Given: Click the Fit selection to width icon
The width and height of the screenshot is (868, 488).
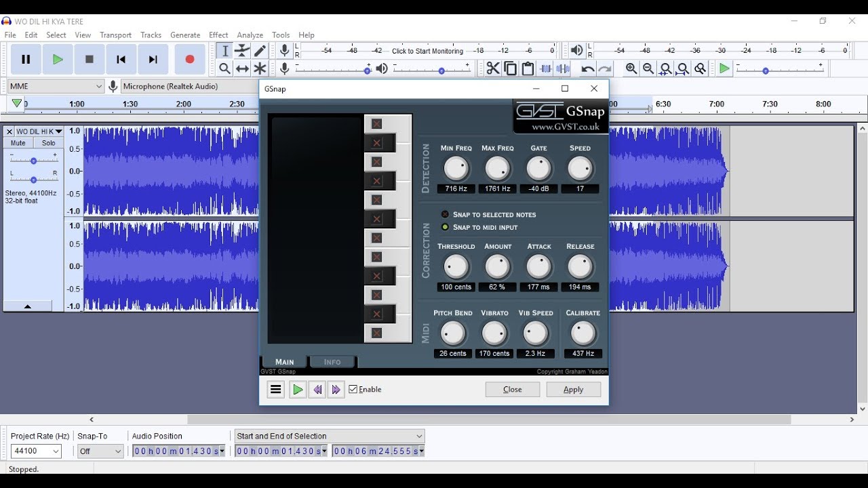Looking at the screenshot, I should click(666, 68).
